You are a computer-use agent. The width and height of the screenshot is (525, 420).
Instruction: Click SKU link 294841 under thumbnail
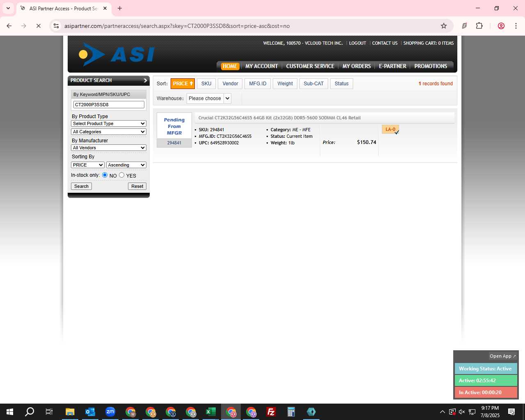click(174, 143)
